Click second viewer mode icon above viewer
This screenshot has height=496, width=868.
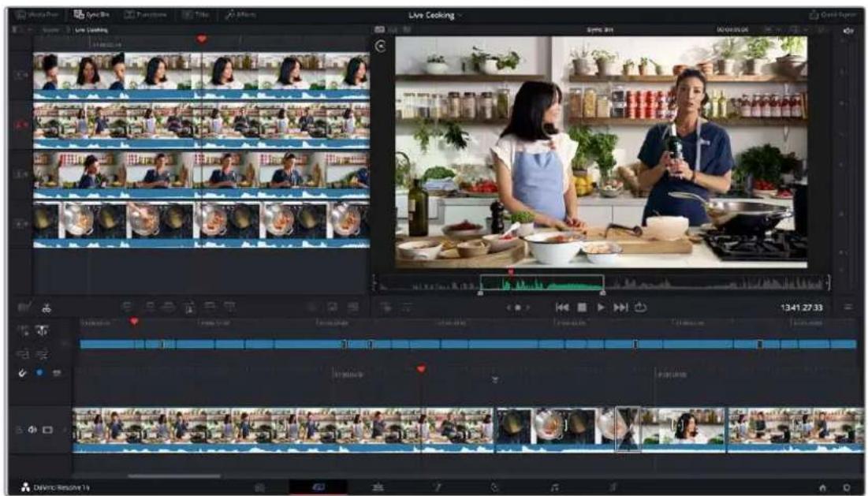(393, 29)
